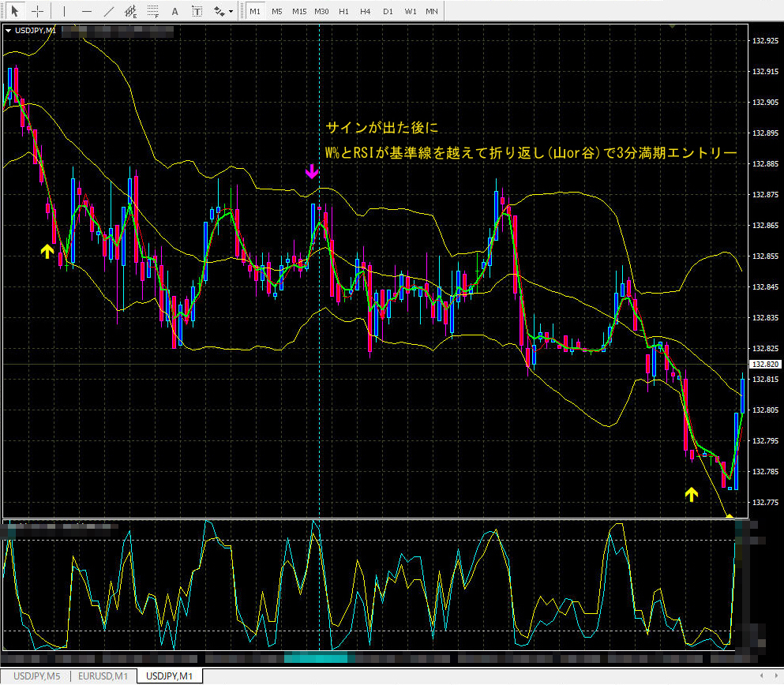The width and height of the screenshot is (784, 685).
Task: Switch chart to H4 timeframe
Action: click(366, 11)
